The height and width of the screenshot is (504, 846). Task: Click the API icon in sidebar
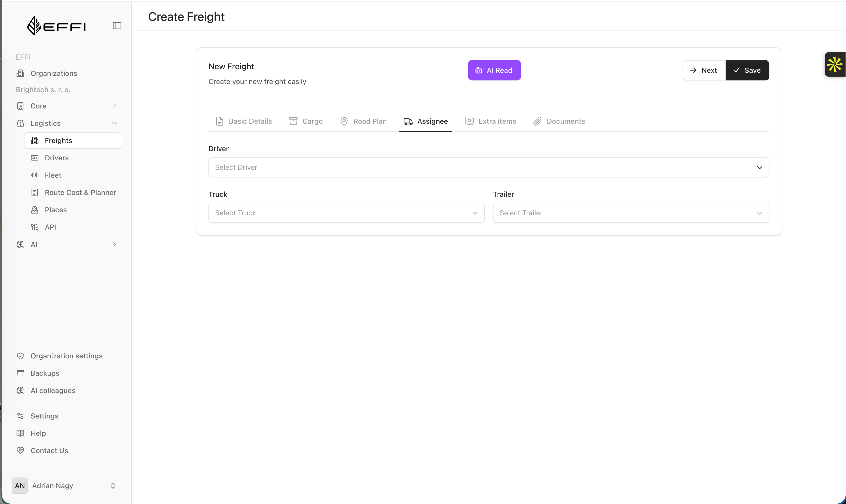point(35,227)
